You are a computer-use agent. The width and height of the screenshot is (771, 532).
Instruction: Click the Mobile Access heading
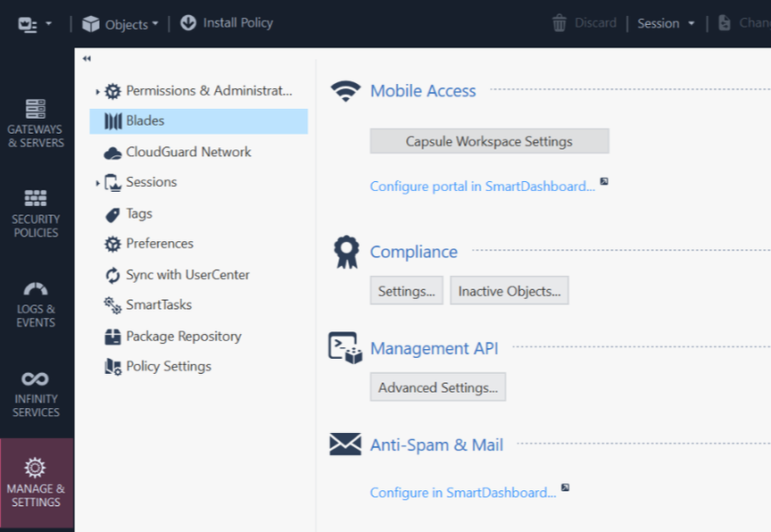coord(423,91)
